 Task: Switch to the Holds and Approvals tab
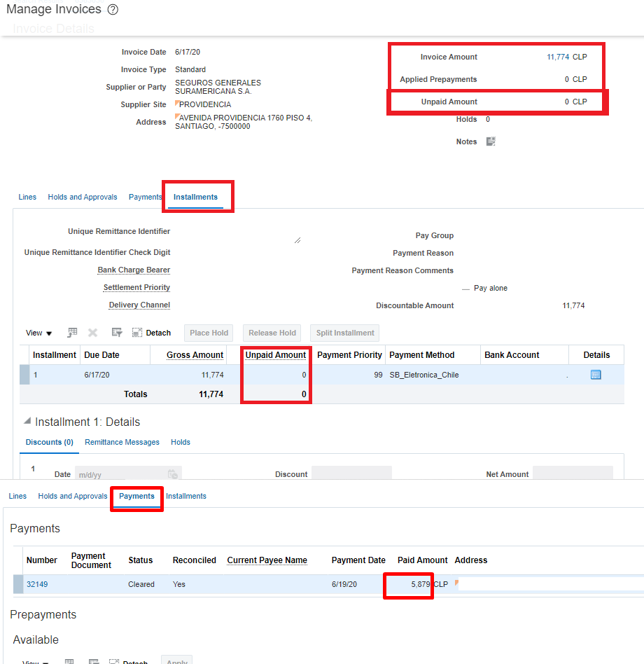pos(82,197)
